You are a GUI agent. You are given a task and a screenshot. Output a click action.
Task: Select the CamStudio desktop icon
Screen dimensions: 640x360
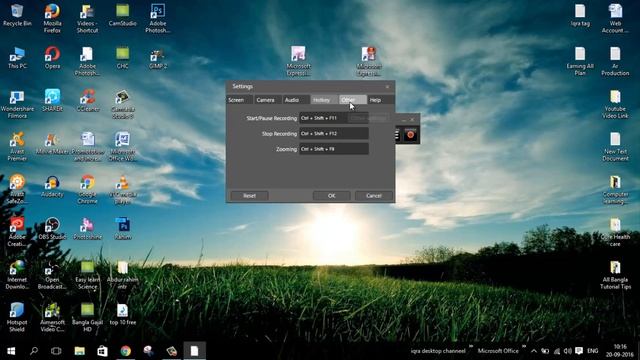122,16
